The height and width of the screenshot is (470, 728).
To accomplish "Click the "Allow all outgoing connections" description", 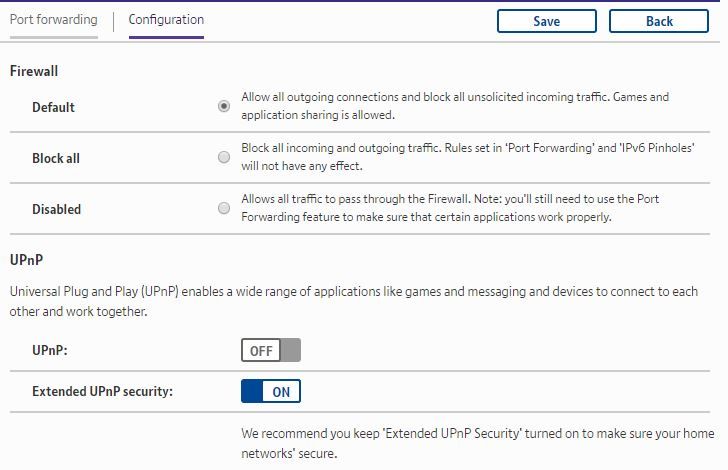I will click(x=455, y=106).
